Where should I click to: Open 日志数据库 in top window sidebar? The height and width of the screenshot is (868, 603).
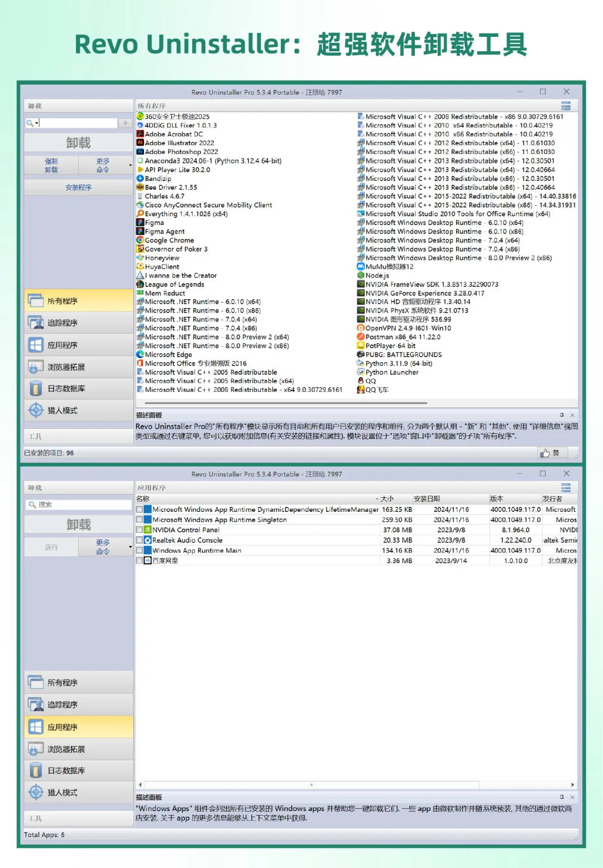(x=78, y=389)
